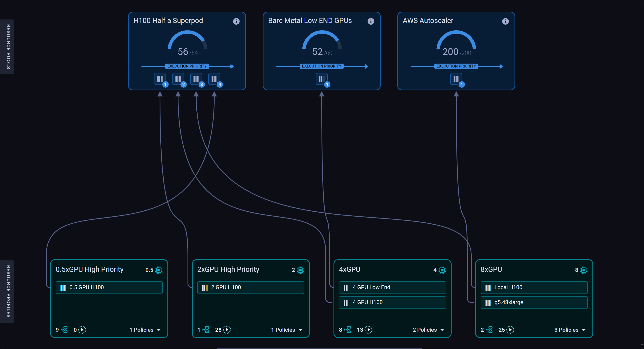Select the 4 GPU Low End entry

click(x=392, y=287)
